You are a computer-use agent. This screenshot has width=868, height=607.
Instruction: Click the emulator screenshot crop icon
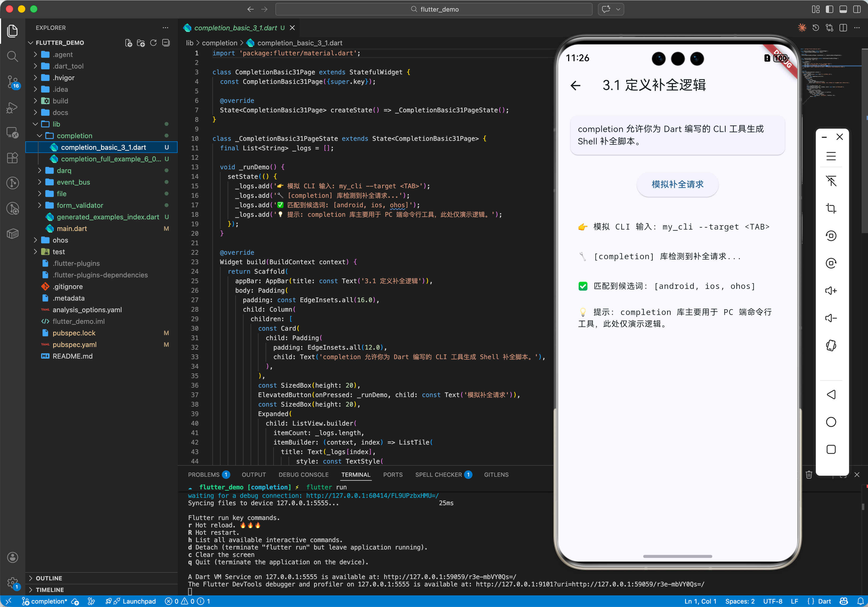831,208
